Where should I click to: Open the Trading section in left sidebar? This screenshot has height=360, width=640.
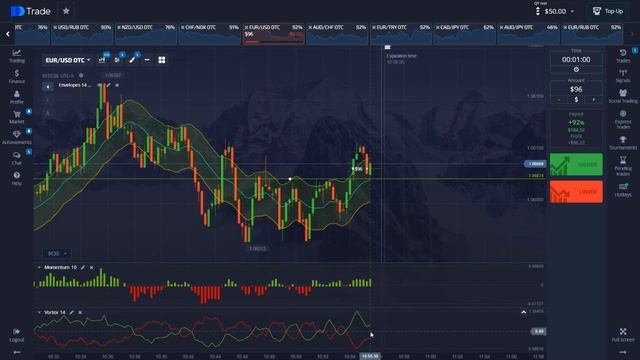tap(17, 56)
